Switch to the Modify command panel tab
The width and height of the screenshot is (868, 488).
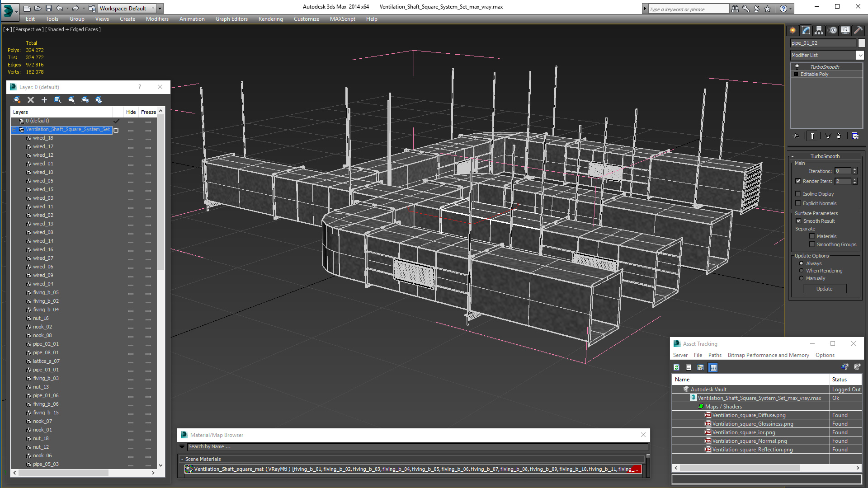pos(806,30)
